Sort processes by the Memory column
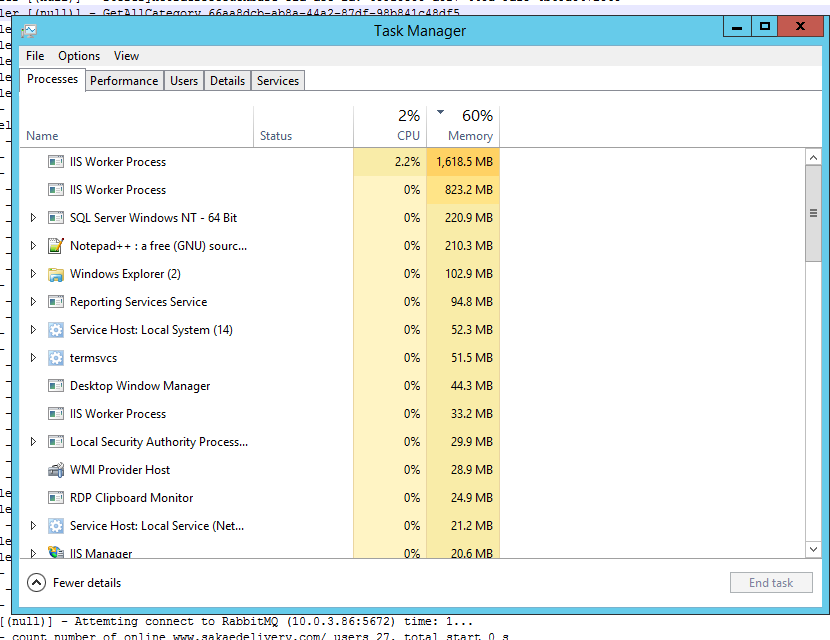The height and width of the screenshot is (640, 830). coord(470,136)
